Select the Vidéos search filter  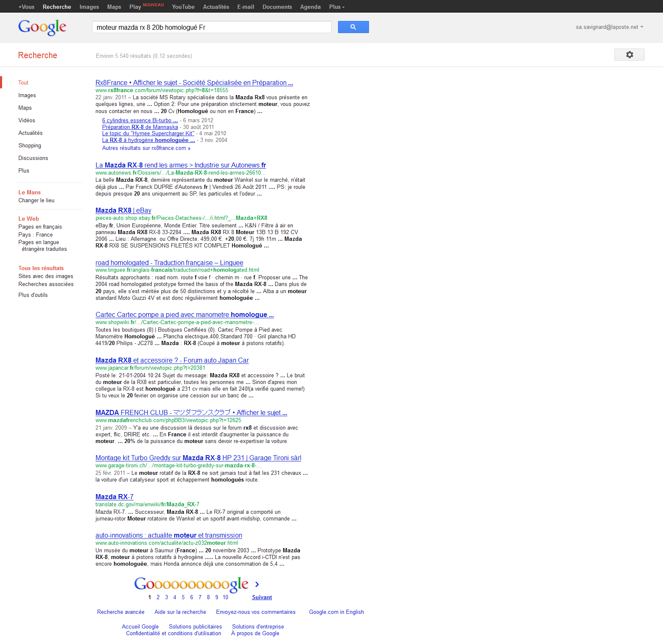(x=27, y=121)
